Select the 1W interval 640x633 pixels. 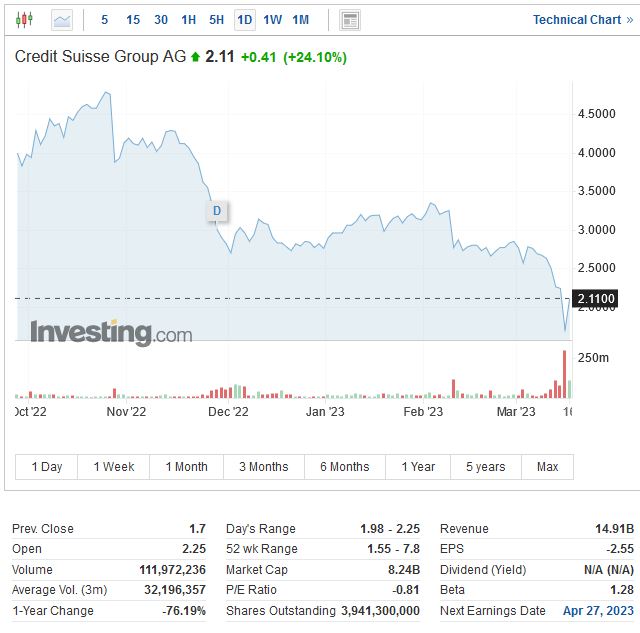click(x=272, y=19)
